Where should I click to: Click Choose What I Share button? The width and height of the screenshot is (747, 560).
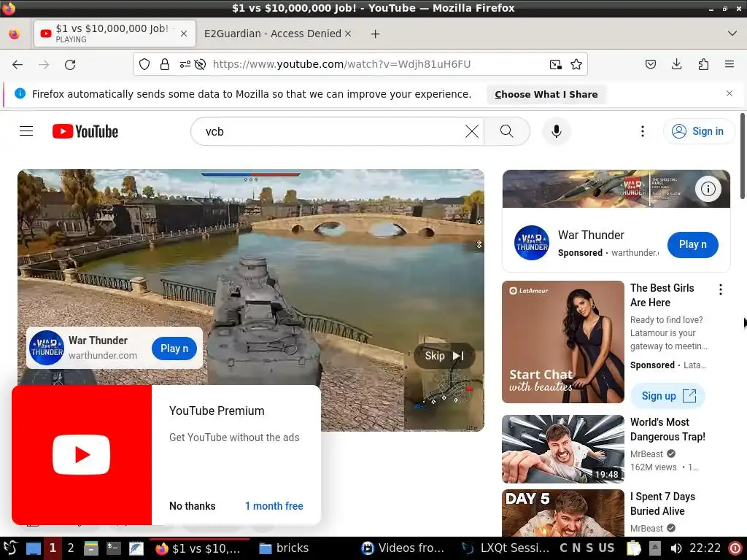pos(546,94)
